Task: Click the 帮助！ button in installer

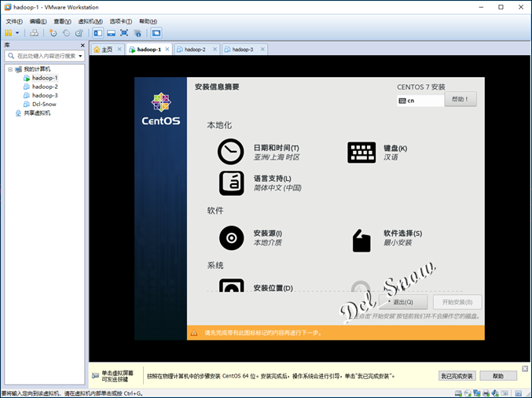Action: pos(460,99)
